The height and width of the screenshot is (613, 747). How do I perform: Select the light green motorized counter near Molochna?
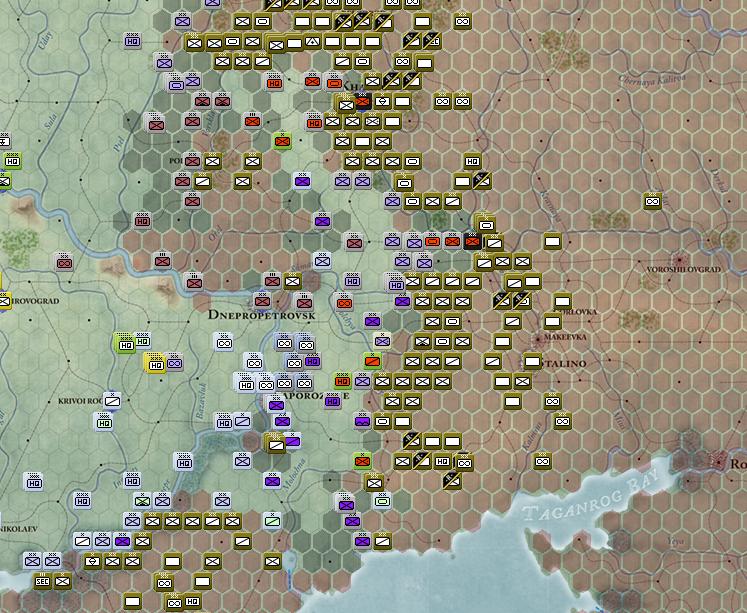point(273,521)
